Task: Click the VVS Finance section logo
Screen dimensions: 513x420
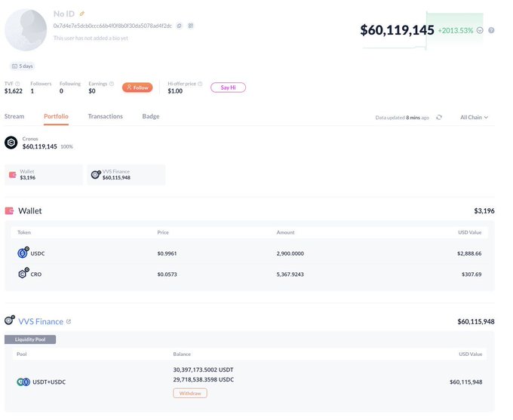Action: (10, 320)
